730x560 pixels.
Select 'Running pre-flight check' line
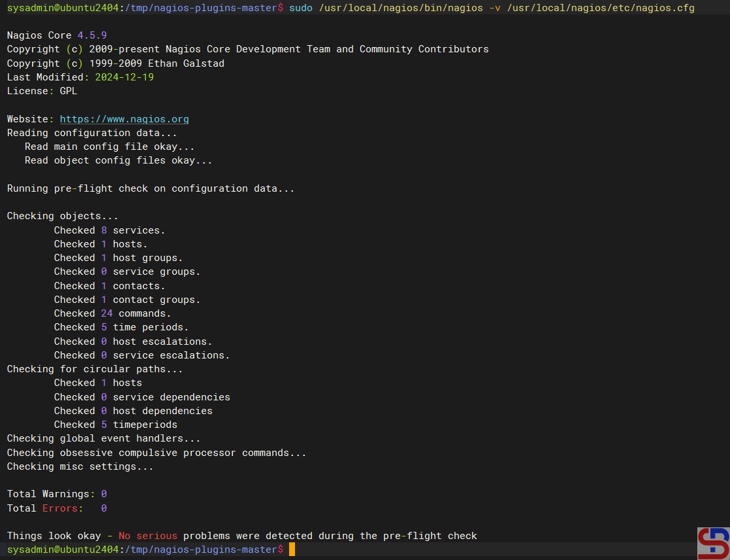pyautogui.click(x=150, y=188)
